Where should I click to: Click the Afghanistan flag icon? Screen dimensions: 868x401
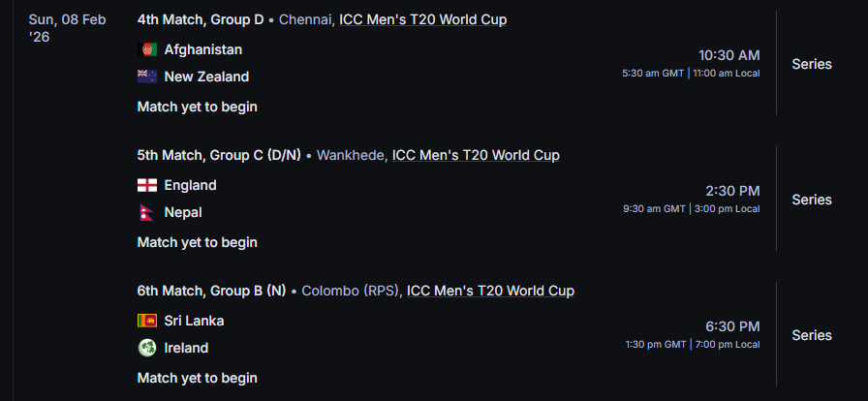click(x=147, y=49)
